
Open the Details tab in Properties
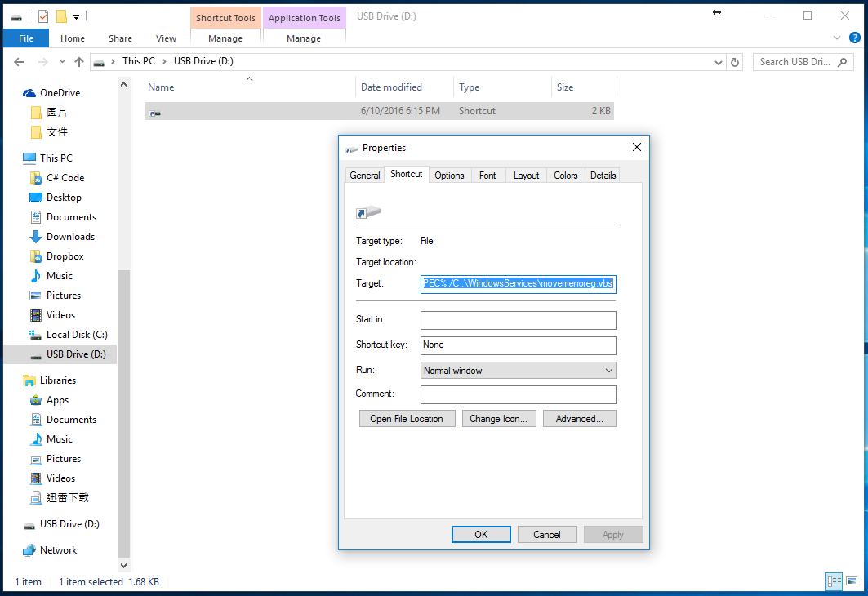coord(603,176)
